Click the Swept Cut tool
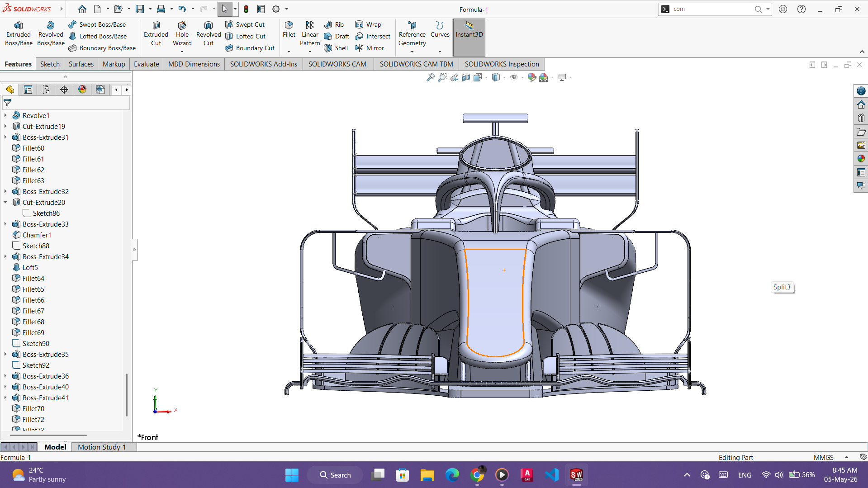868x488 pixels. (245, 24)
